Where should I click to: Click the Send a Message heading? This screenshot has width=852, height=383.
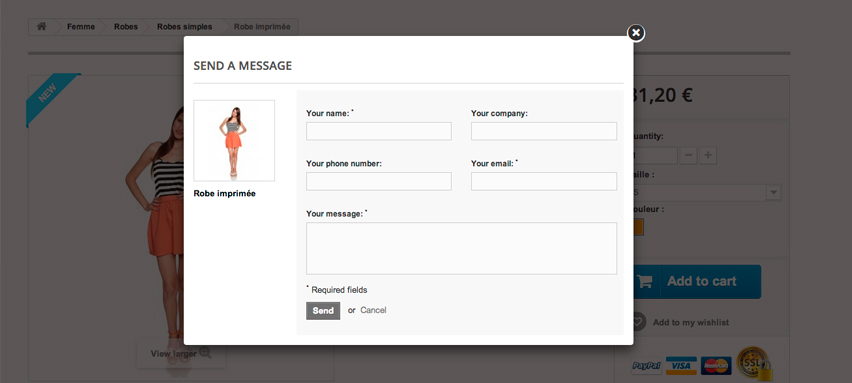pos(243,66)
